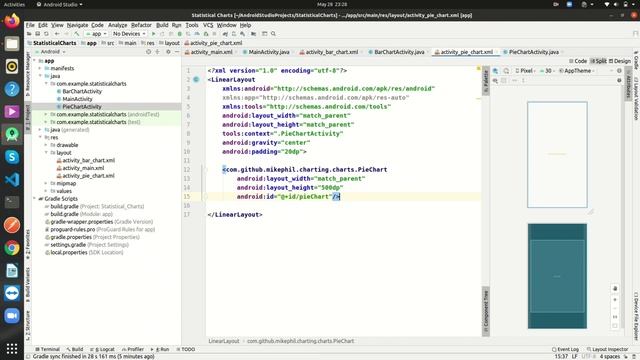Toggle the Resource Manager tool window
The image size is (640, 360).
[28, 73]
